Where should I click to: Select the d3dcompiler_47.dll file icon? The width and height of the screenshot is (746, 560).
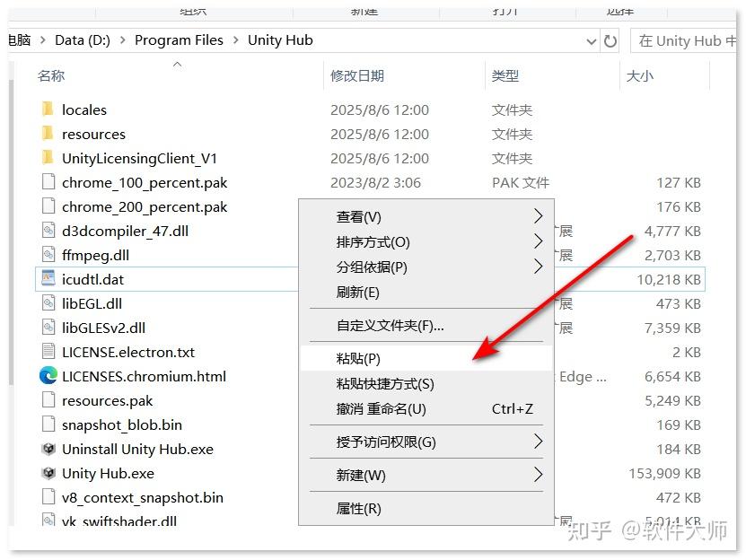click(49, 231)
